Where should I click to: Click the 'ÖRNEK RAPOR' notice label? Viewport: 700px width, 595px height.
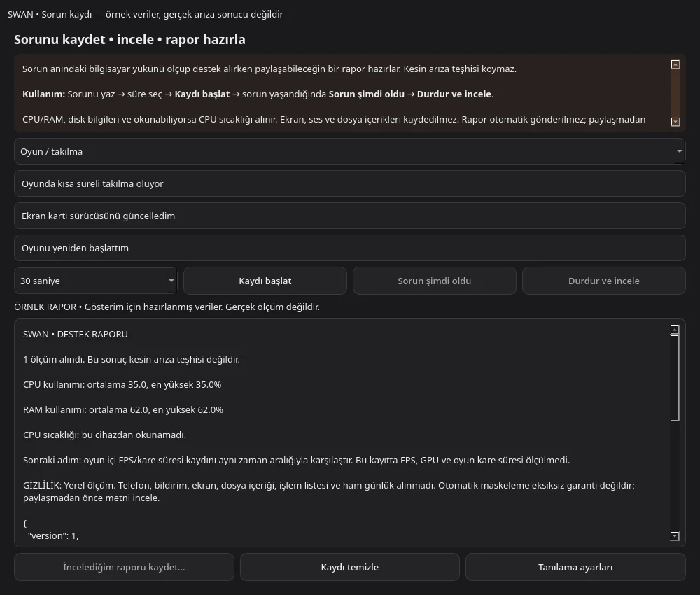click(167, 307)
